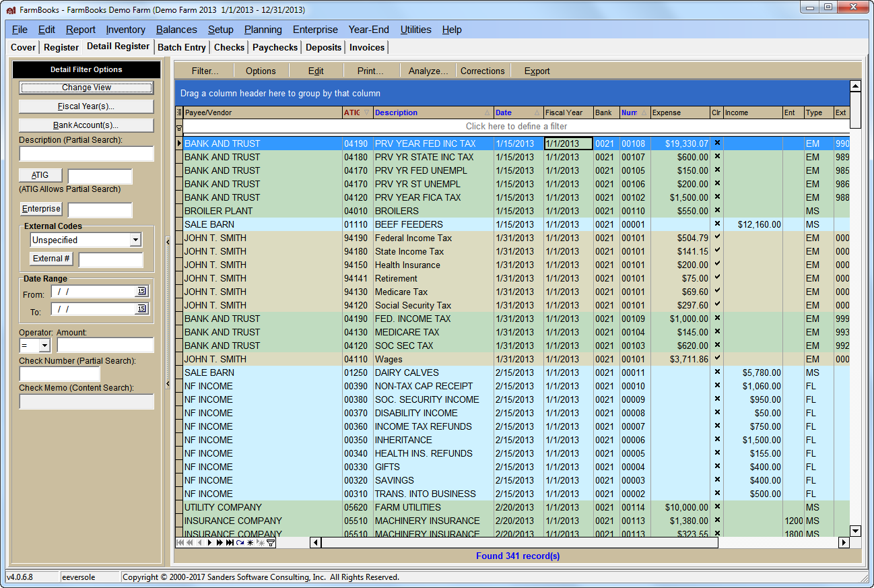874x588 pixels.
Task: Click funnel icon at left of filter row
Action: point(178,127)
